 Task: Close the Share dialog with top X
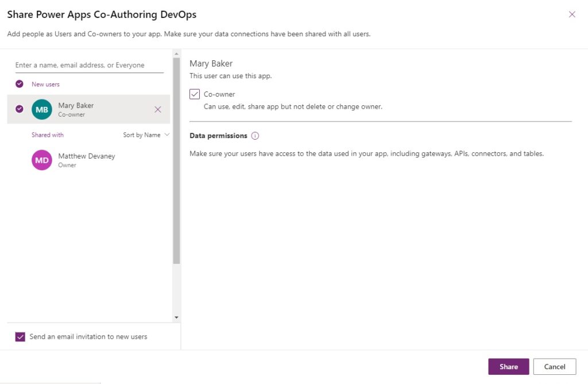[572, 14]
